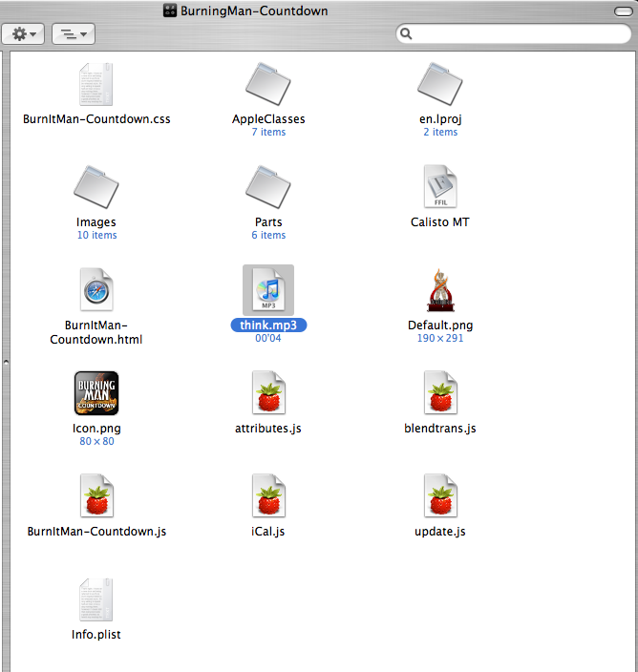Click the '2 items' count under en.lproj

(x=440, y=132)
